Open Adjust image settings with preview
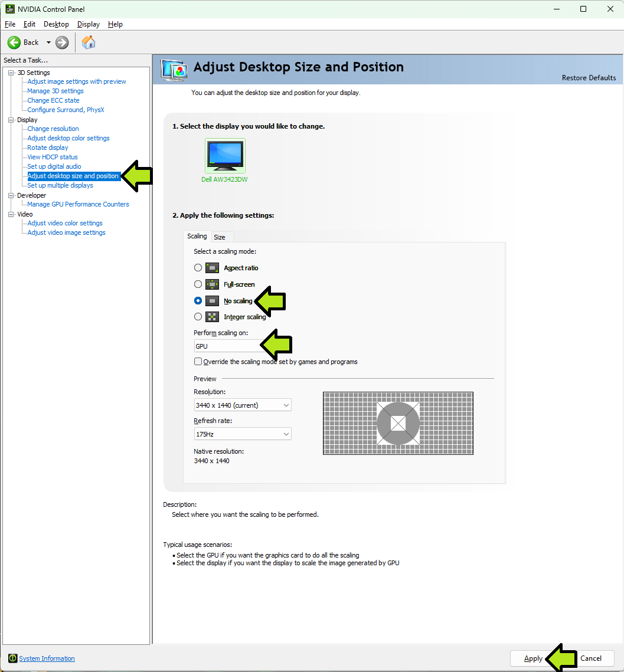 (x=77, y=81)
